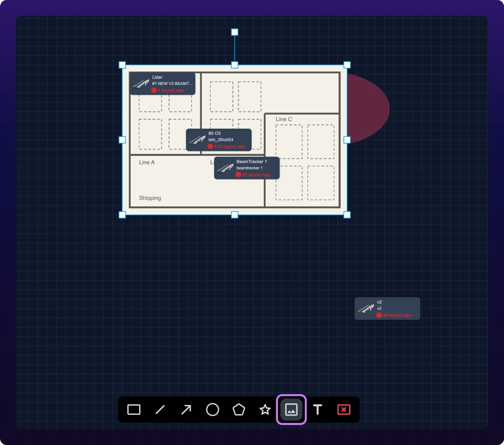This screenshot has height=445, width=504.
Task: Click the right-middle selection handle
Action: click(x=347, y=140)
